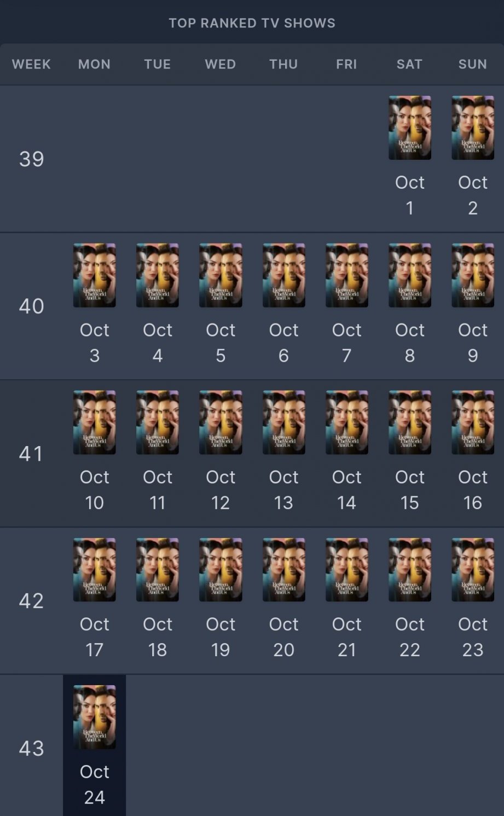This screenshot has height=816, width=504.
Task: Select the Oct 2 poster thumbnail
Action: coord(472,128)
